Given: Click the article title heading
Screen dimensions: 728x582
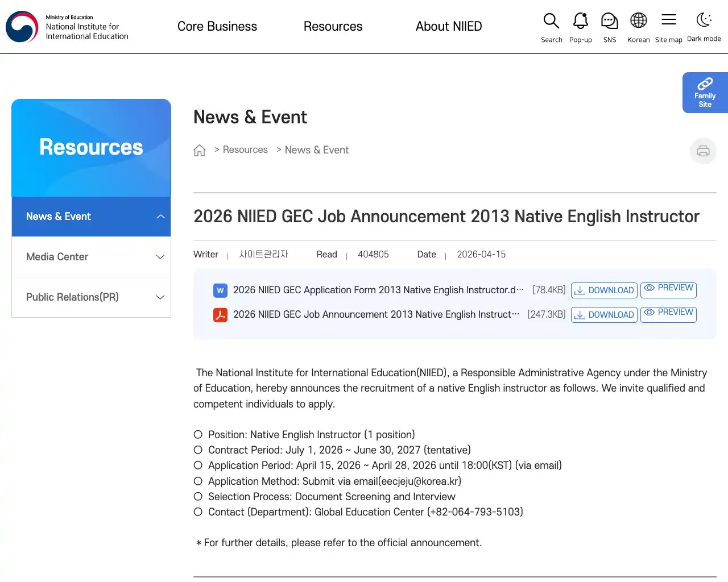Looking at the screenshot, I should click(446, 217).
